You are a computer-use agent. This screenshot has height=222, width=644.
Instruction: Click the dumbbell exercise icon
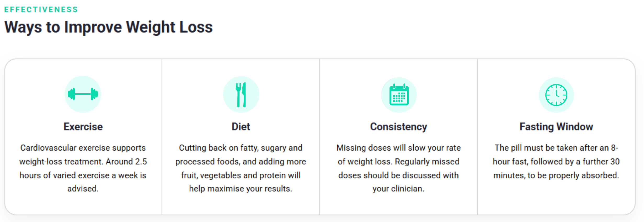pyautogui.click(x=83, y=94)
